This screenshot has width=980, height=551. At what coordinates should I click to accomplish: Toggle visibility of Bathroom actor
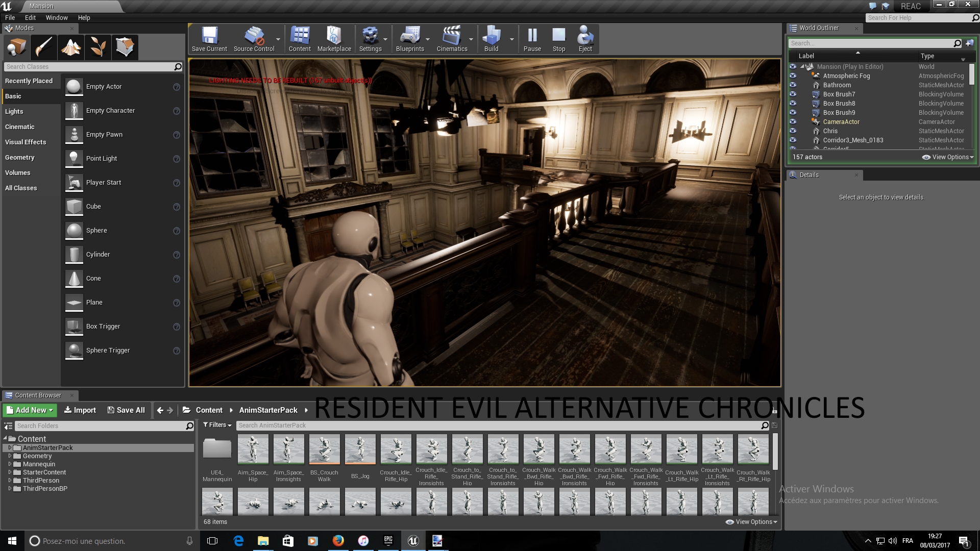tap(793, 85)
